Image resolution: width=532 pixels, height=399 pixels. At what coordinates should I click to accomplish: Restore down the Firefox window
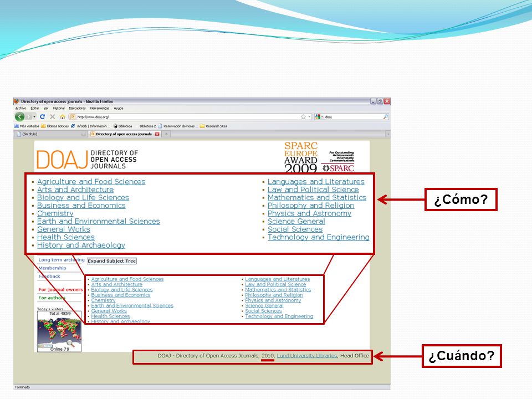click(380, 101)
